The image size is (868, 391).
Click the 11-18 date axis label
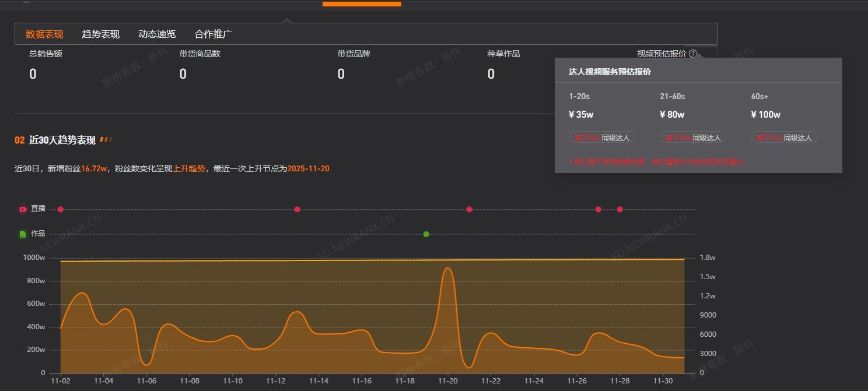point(405,381)
